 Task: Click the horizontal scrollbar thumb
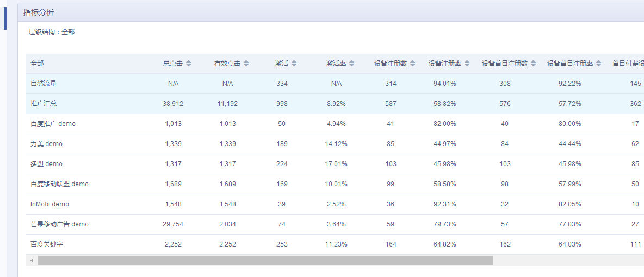(265, 260)
